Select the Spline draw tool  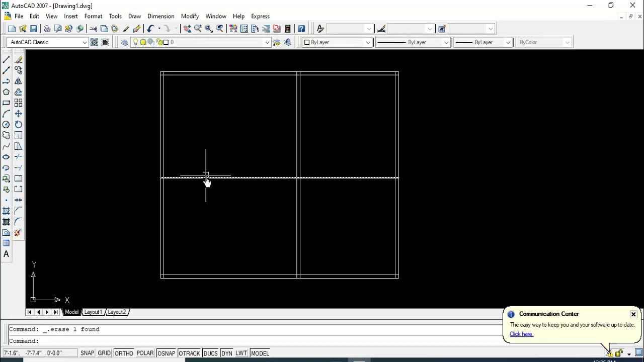coord(6,146)
